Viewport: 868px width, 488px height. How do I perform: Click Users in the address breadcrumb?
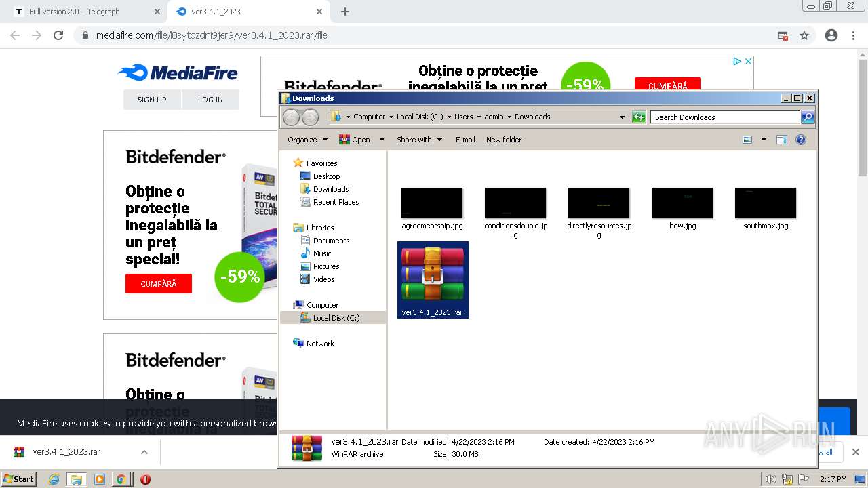pos(464,117)
